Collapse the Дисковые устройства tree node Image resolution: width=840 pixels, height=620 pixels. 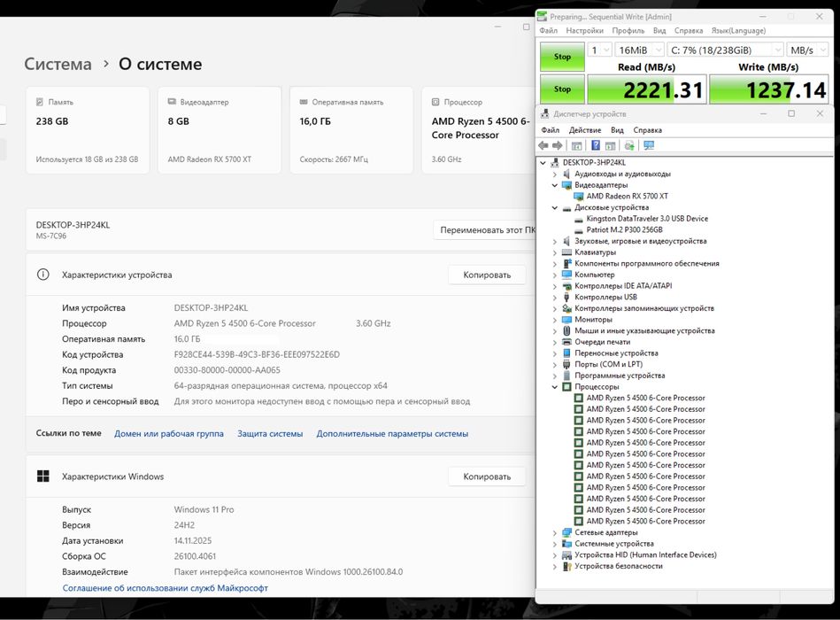[x=555, y=207]
